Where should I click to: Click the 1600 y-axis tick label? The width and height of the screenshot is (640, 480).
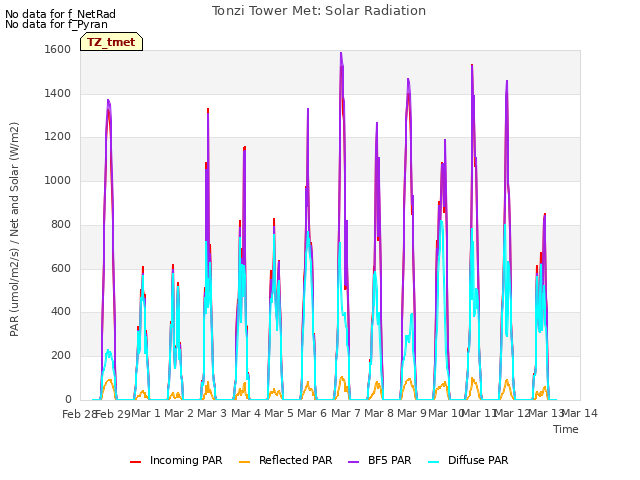point(58,49)
